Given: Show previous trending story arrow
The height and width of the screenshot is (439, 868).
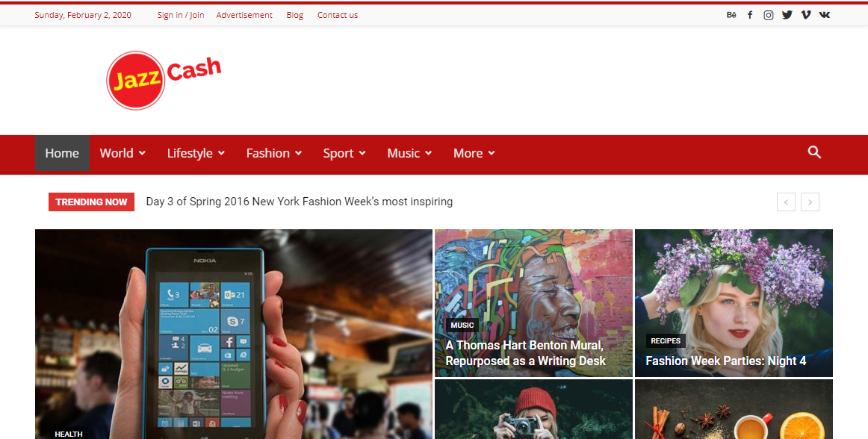Looking at the screenshot, I should tap(786, 202).
